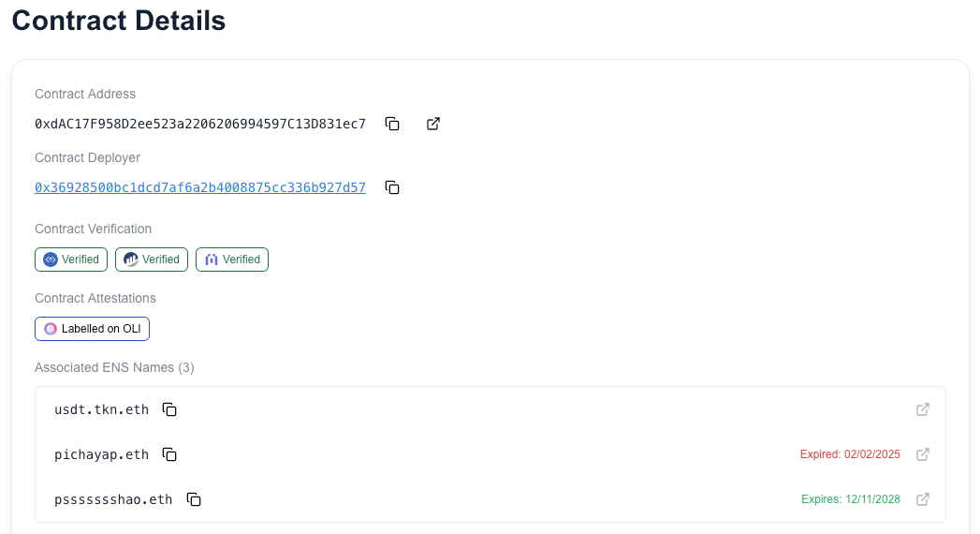The image size is (980, 534).
Task: Copy the contract address to clipboard
Action: [392, 124]
